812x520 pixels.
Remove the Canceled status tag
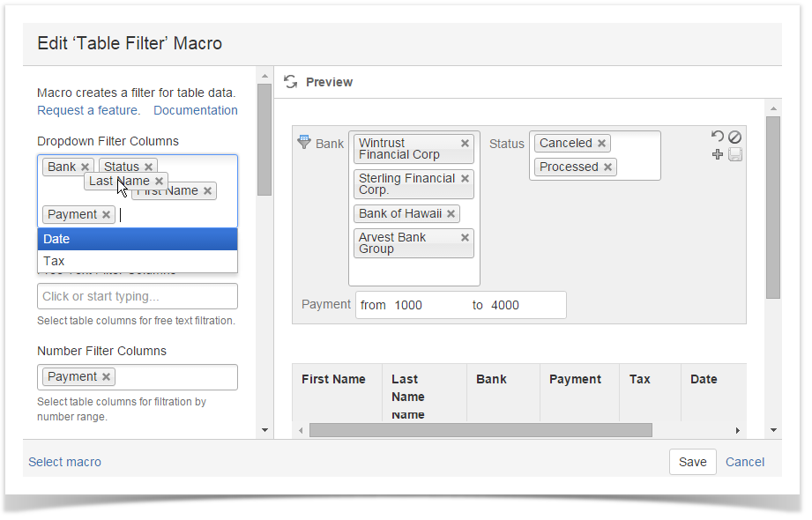pyautogui.click(x=601, y=144)
